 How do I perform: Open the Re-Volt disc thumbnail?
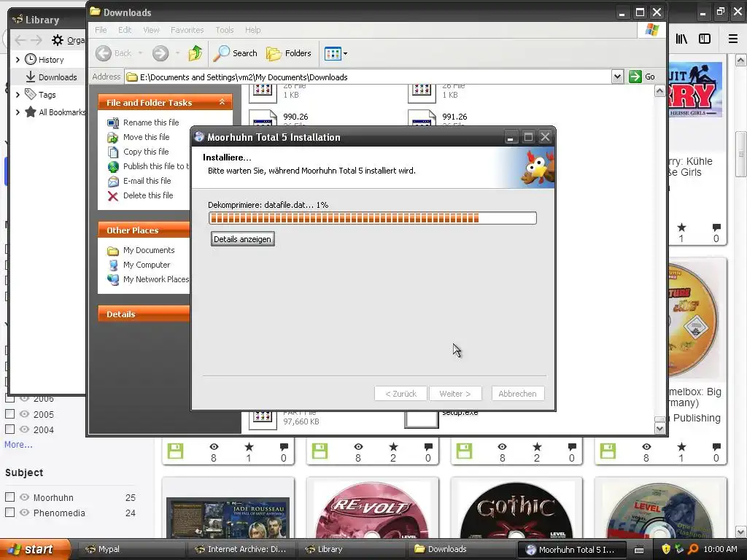373,510
